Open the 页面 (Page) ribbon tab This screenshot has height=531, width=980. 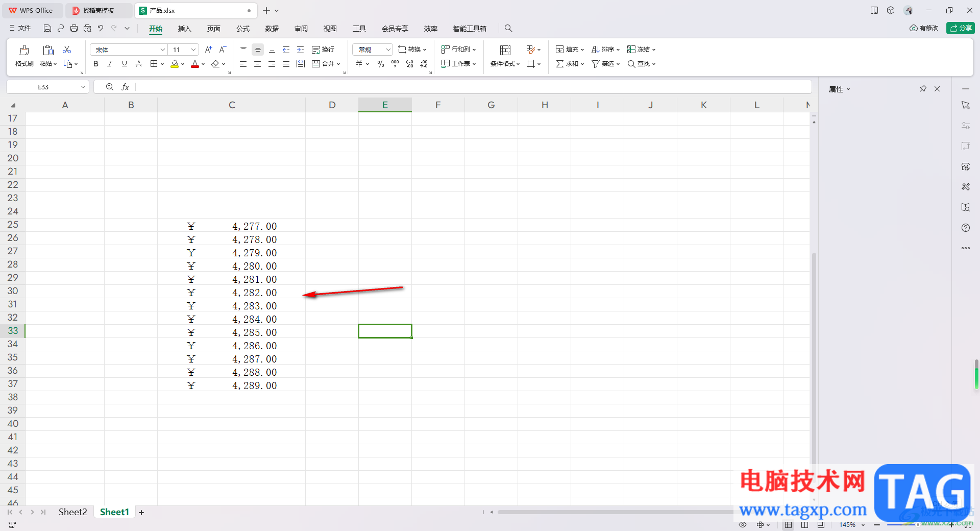[x=214, y=29]
